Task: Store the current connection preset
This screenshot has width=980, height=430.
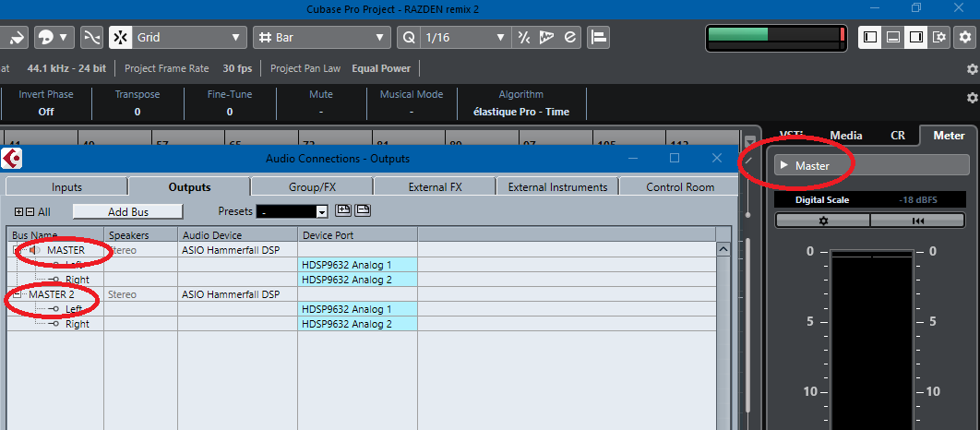Action: [x=342, y=210]
